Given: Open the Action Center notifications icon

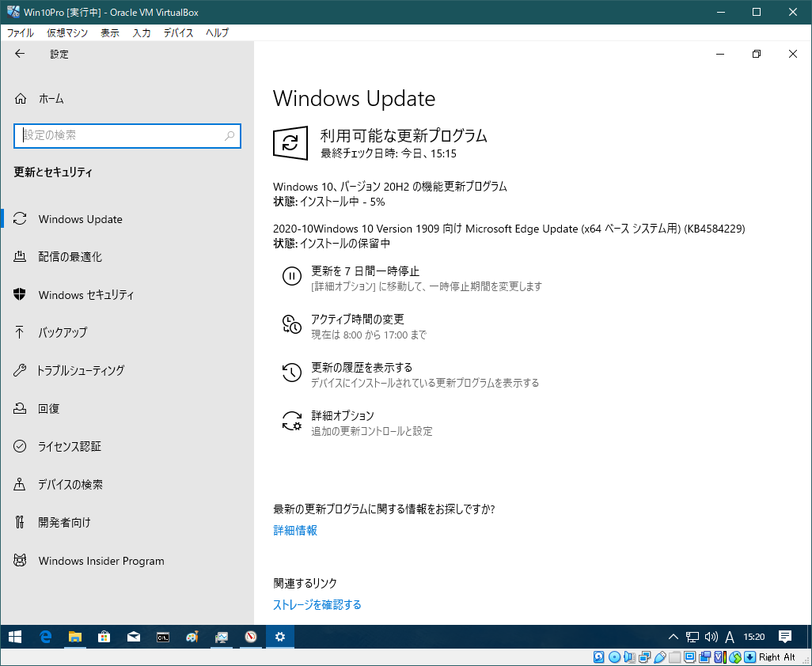Looking at the screenshot, I should point(785,637).
